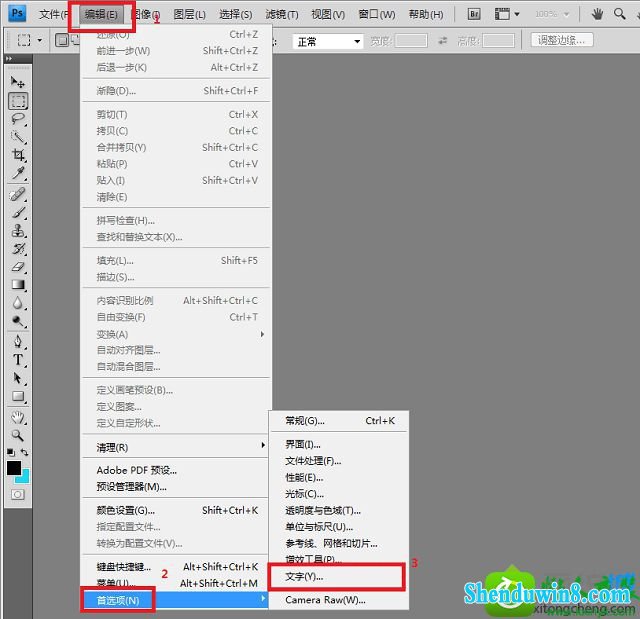Open the 帮助(H) menu
This screenshot has width=640, height=619.
[x=426, y=15]
